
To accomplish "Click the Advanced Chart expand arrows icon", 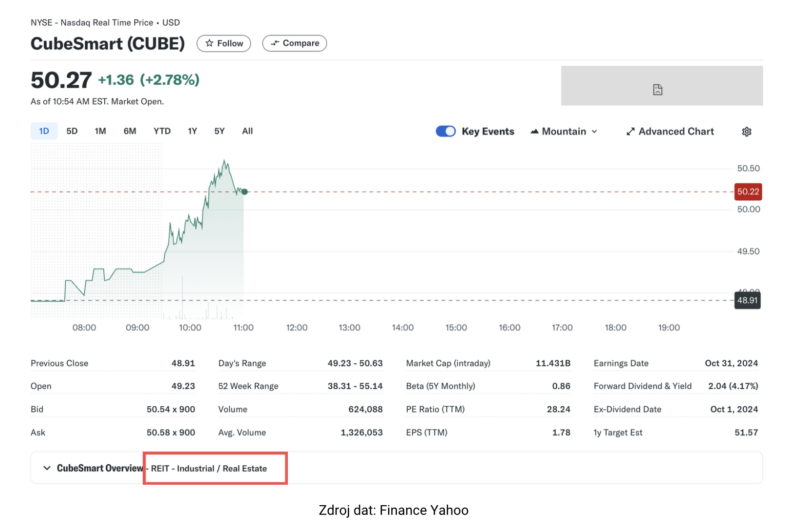I will click(630, 132).
